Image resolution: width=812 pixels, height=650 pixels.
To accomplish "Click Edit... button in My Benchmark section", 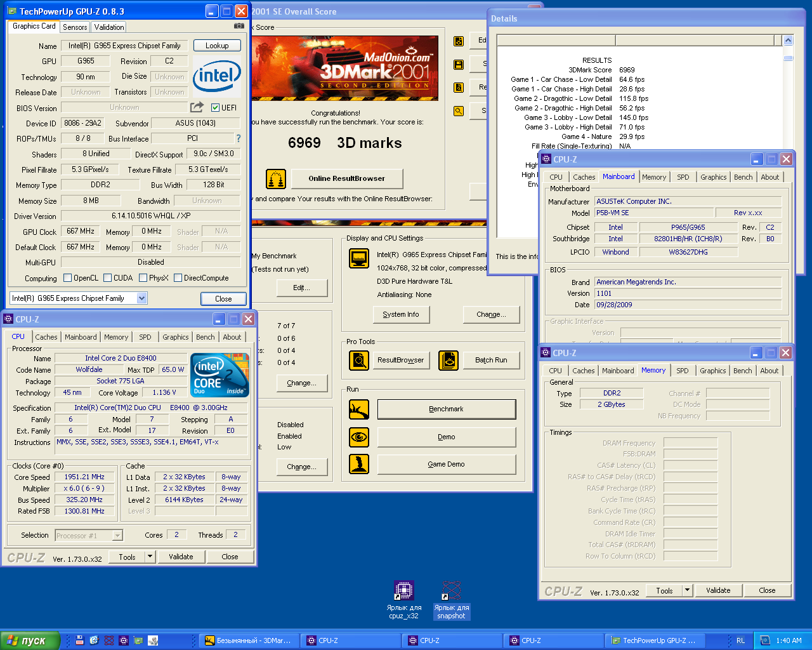I will [302, 288].
